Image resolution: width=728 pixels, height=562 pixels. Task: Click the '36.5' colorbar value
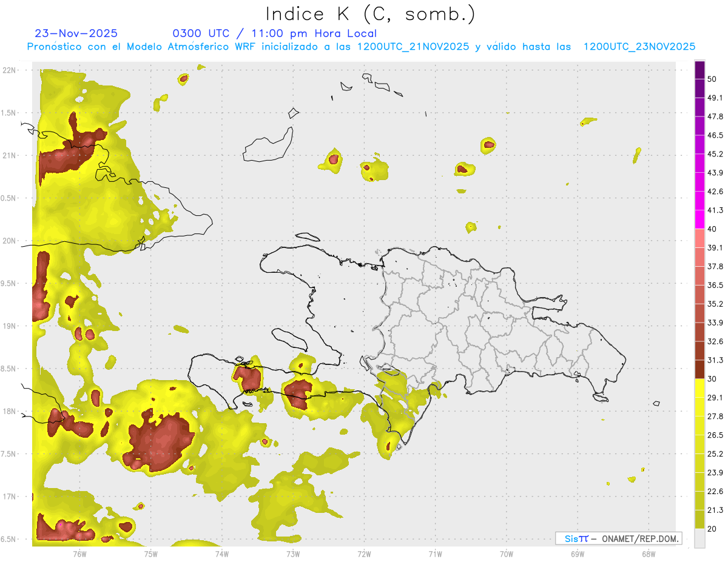click(715, 285)
